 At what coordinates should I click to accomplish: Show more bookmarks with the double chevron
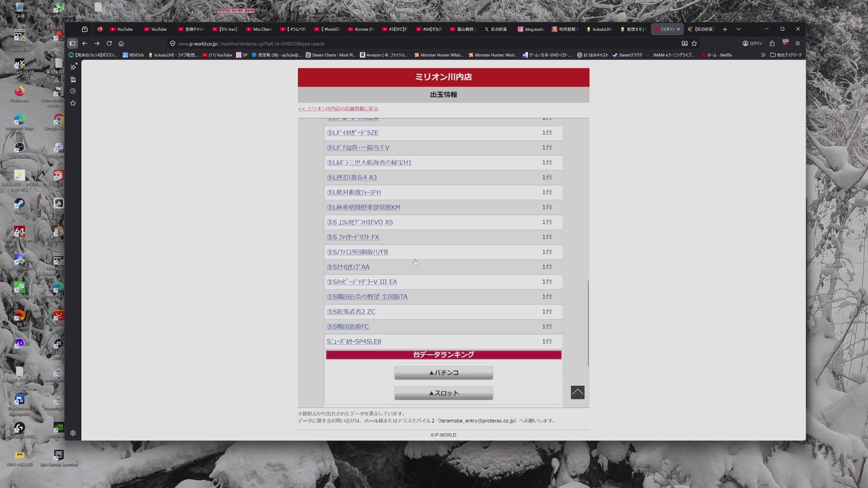(x=763, y=55)
